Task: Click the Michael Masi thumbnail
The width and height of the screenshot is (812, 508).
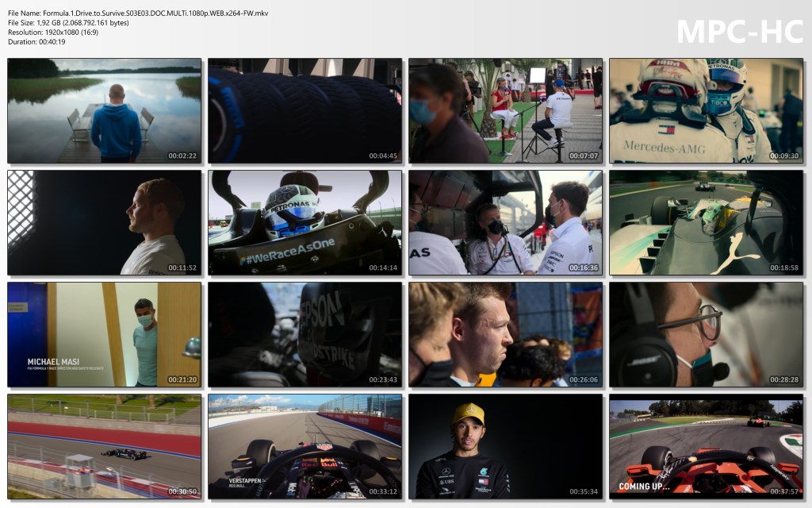Action: coord(104,334)
